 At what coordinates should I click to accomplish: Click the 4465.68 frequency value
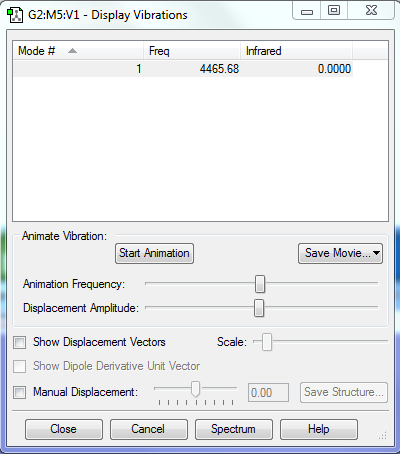(219, 69)
